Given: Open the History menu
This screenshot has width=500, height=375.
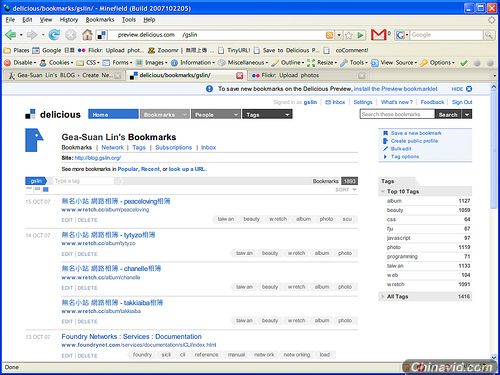Looking at the screenshot, I should 69,20.
